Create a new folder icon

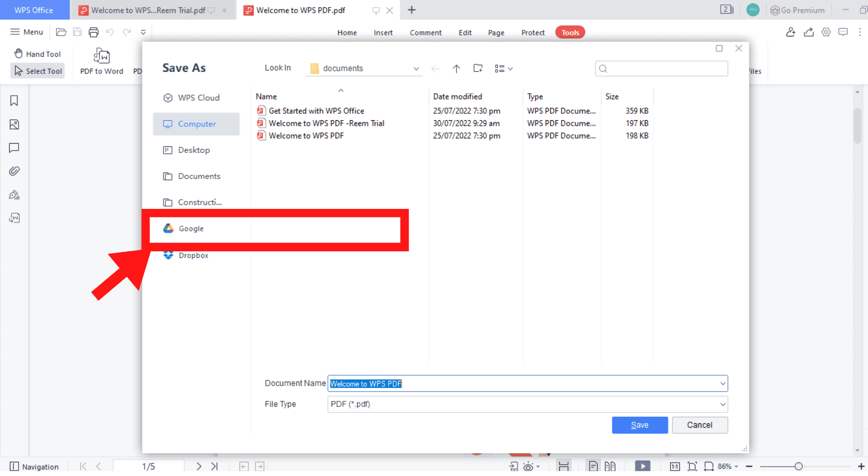[x=478, y=69]
